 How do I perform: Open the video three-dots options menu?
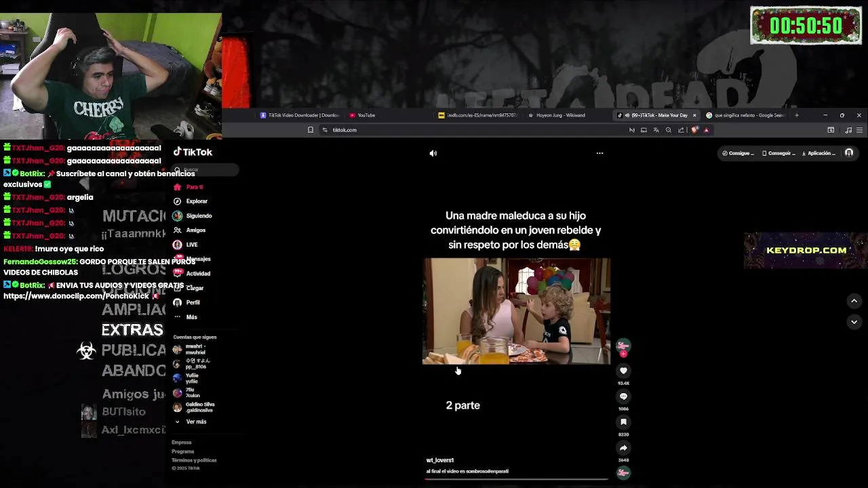point(599,153)
